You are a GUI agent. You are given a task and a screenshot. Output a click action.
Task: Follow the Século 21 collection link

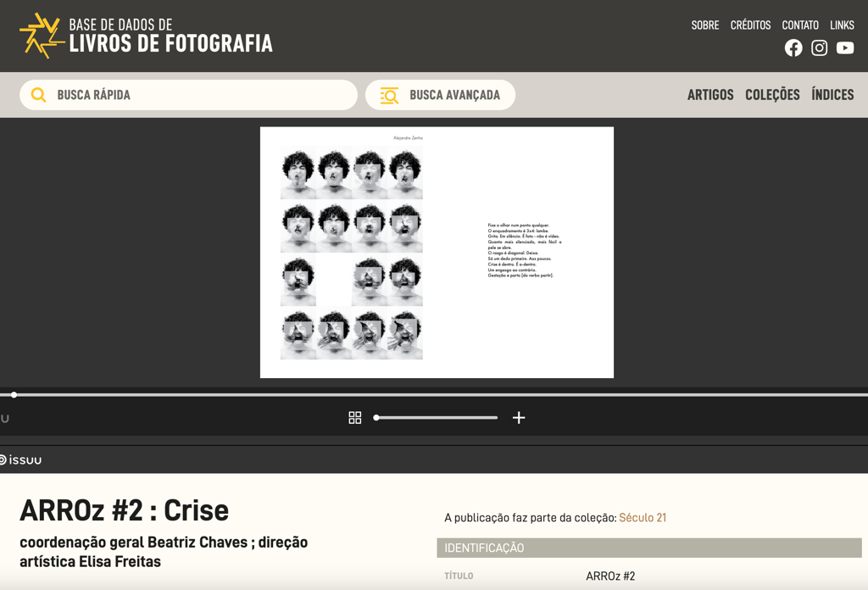coord(643,517)
